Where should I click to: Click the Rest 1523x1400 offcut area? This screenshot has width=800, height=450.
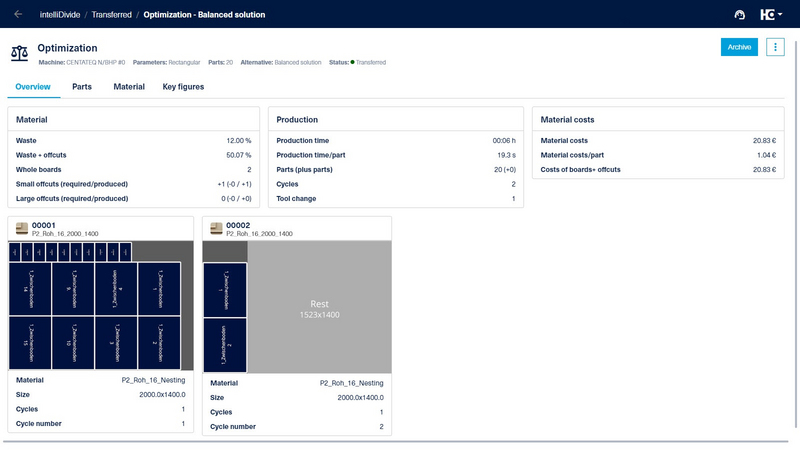319,308
